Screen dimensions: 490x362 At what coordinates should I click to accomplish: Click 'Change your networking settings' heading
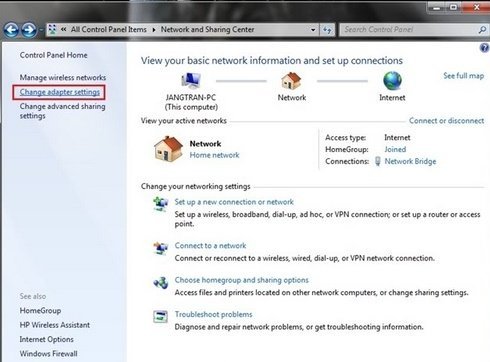coord(195,186)
